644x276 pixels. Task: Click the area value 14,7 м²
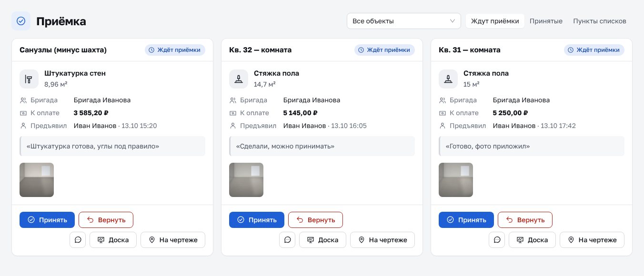[265, 84]
